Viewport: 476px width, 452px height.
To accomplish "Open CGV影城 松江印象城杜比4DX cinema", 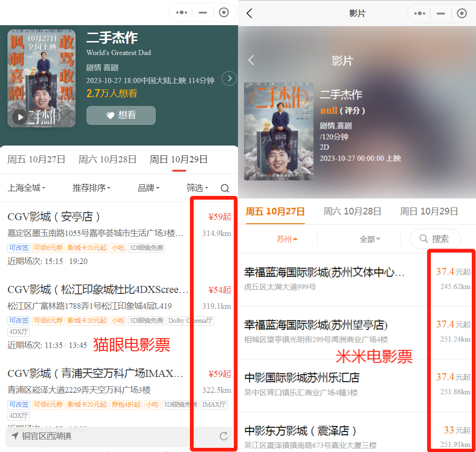I will tap(98, 289).
